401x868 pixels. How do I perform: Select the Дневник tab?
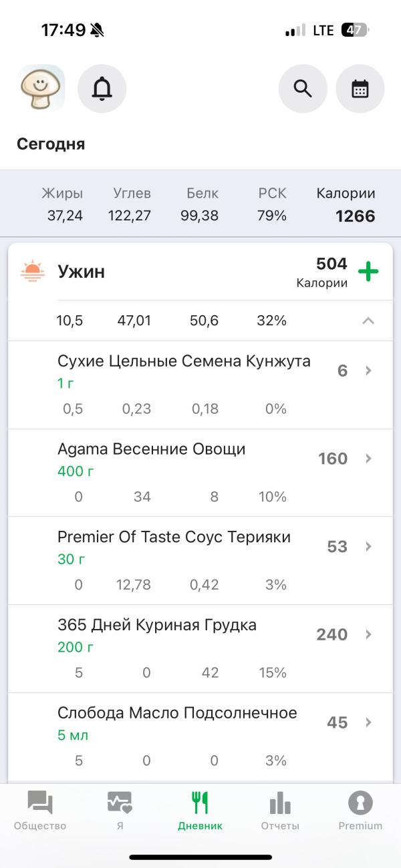(200, 810)
